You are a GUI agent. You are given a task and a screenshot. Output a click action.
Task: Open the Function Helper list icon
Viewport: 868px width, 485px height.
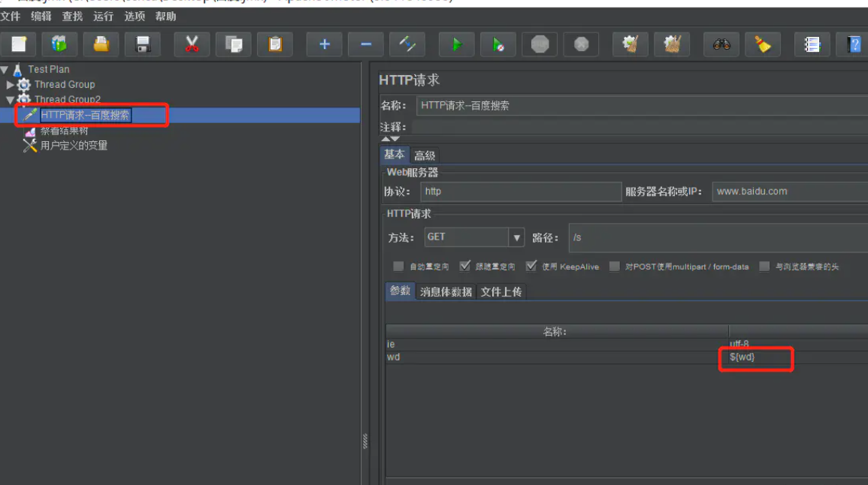tap(812, 45)
